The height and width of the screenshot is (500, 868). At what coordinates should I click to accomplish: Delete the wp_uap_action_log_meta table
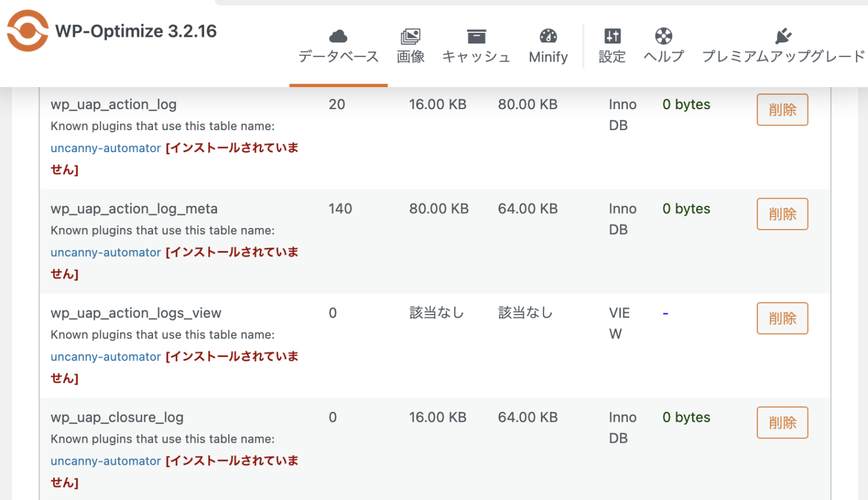pos(782,214)
